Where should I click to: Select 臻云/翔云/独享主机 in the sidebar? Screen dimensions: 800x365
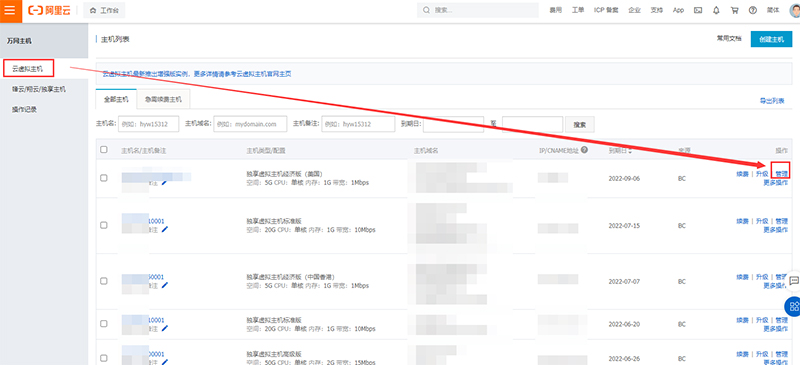(39, 89)
